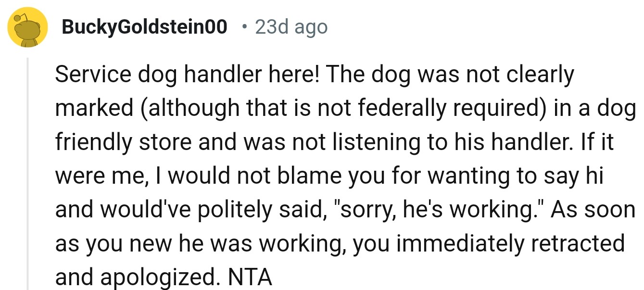Click the dot separator before the timestamp

click(245, 27)
